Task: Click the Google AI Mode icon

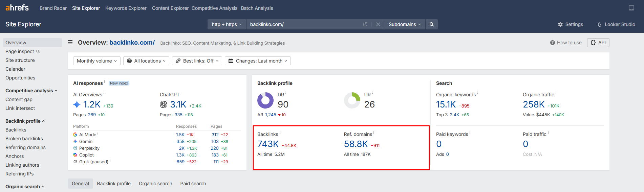Action: [75, 135]
